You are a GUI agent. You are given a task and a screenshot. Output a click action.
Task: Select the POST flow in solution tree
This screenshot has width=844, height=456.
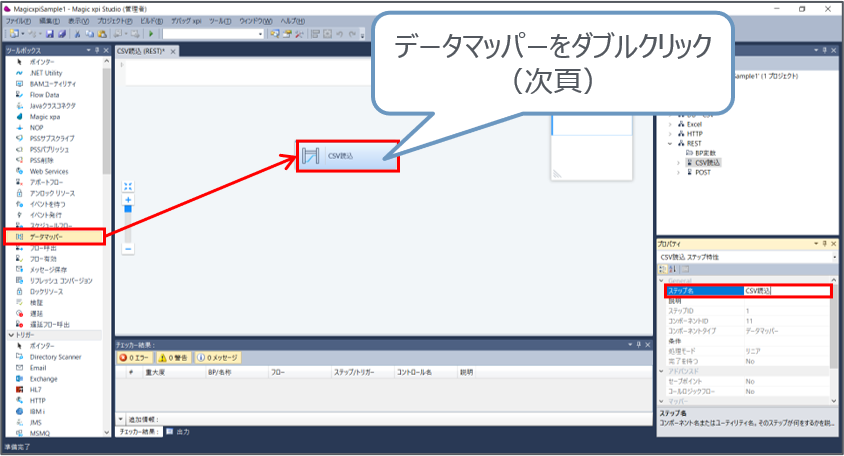coord(701,171)
